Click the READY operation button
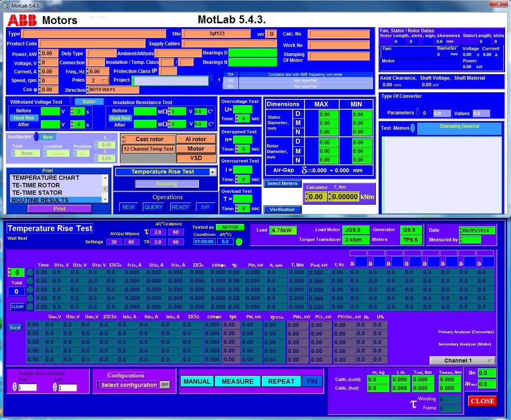Screen dimensions: 511x420 (180, 207)
